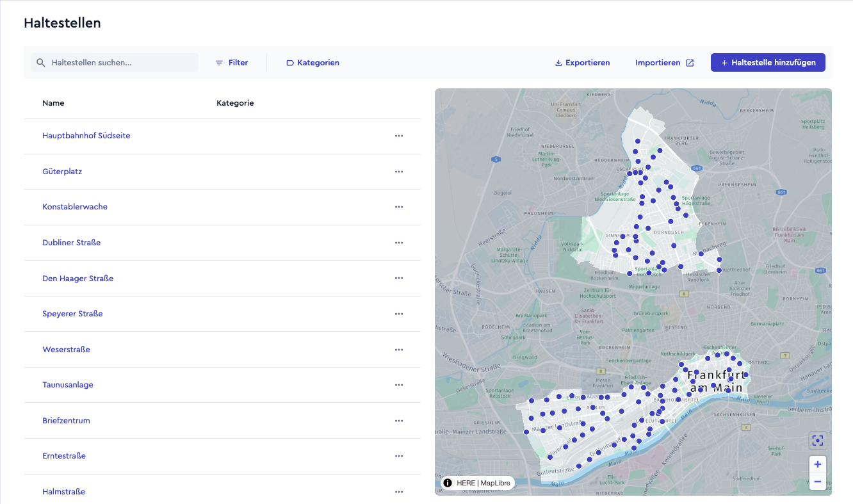Open the Konstablerwache stop

pos(75,207)
